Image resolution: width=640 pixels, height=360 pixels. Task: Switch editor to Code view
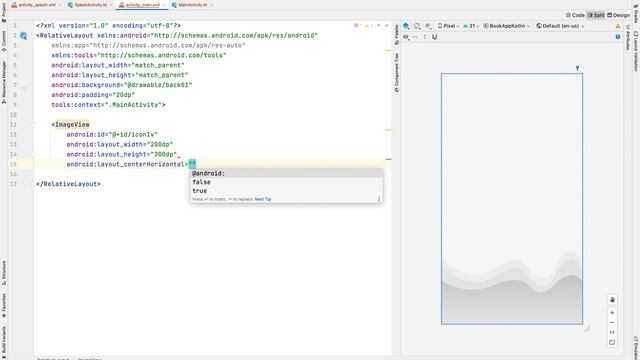coord(575,15)
